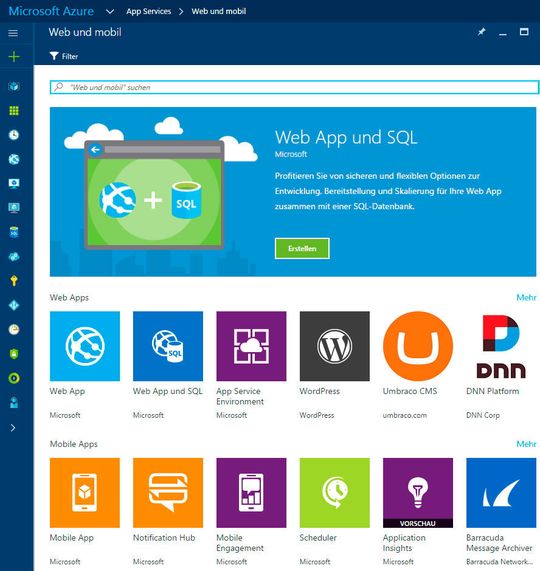Select the Umbraco CMS orange tile icon

(x=418, y=346)
